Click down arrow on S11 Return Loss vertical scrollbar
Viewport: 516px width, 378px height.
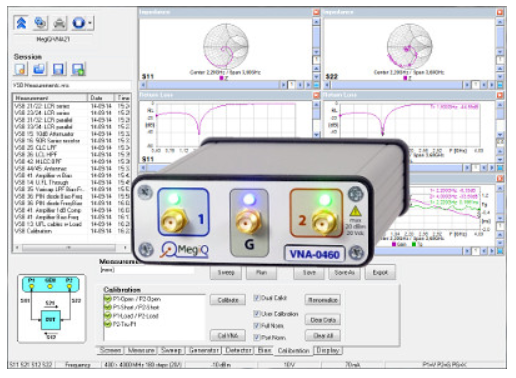tap(316, 134)
